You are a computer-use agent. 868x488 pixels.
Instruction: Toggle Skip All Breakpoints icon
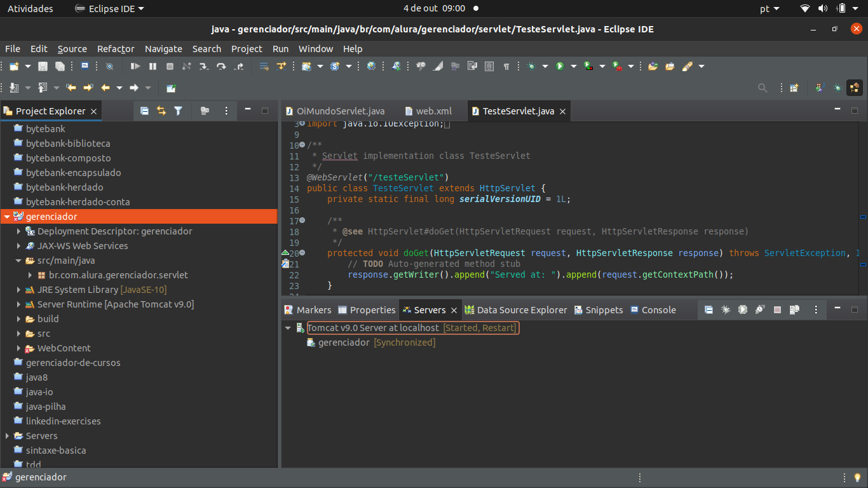click(109, 66)
